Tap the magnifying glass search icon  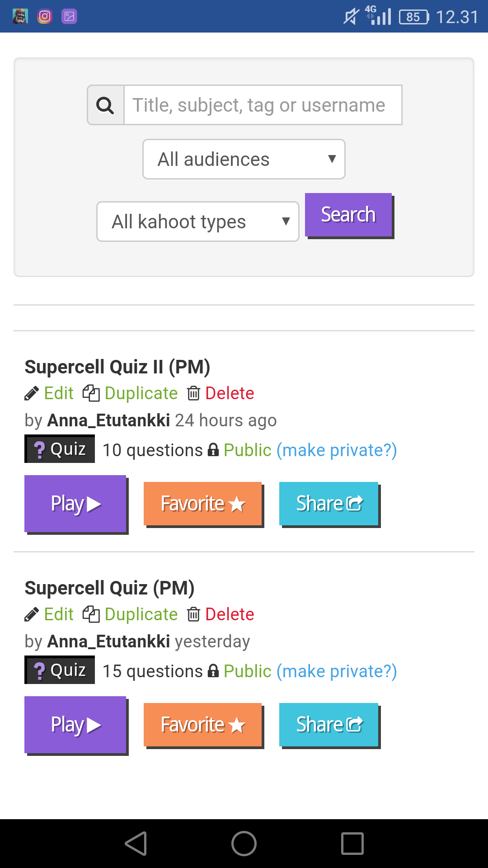tap(105, 105)
